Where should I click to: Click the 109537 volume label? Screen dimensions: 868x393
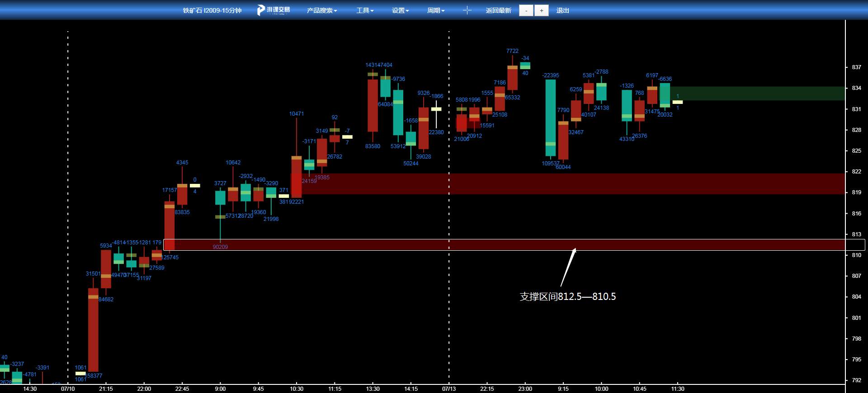(x=551, y=164)
